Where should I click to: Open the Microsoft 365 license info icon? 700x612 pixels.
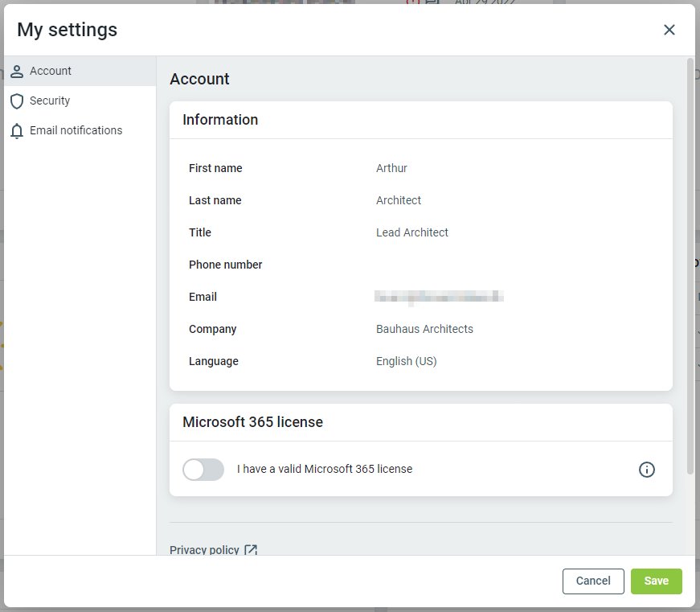646,470
